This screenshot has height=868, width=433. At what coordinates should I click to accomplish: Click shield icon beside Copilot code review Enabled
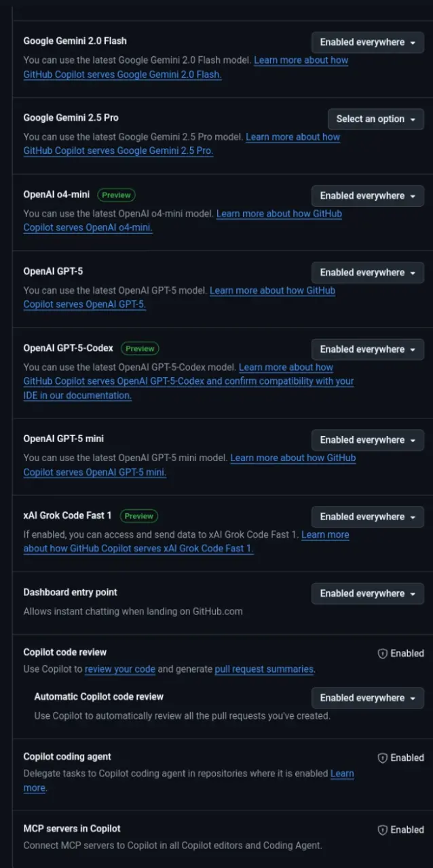pos(383,654)
